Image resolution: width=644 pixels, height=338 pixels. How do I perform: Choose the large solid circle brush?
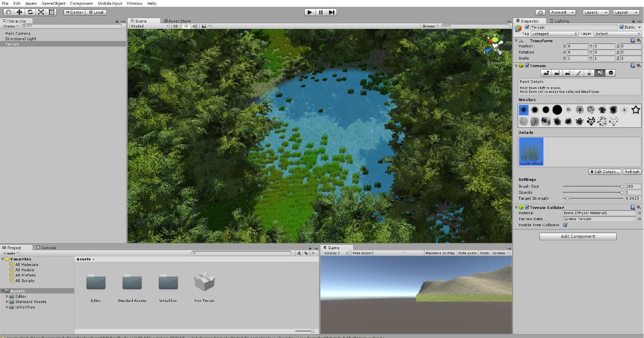tap(557, 109)
